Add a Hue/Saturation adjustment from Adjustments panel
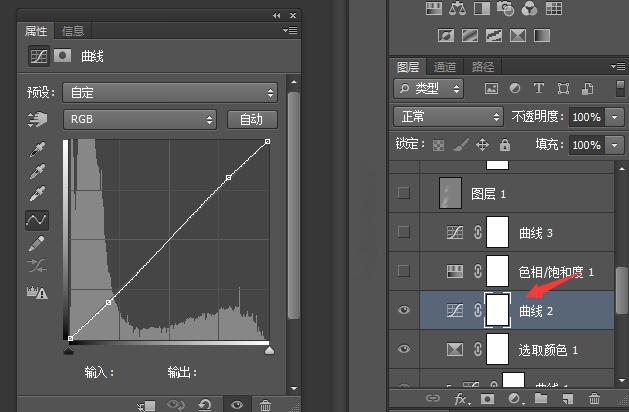This screenshot has width=629, height=412. tap(434, 8)
